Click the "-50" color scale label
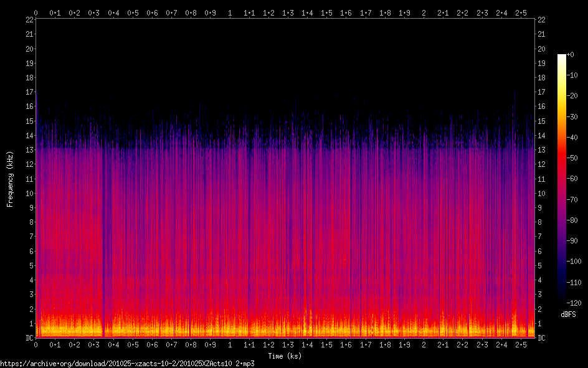588x368 pixels. point(572,158)
